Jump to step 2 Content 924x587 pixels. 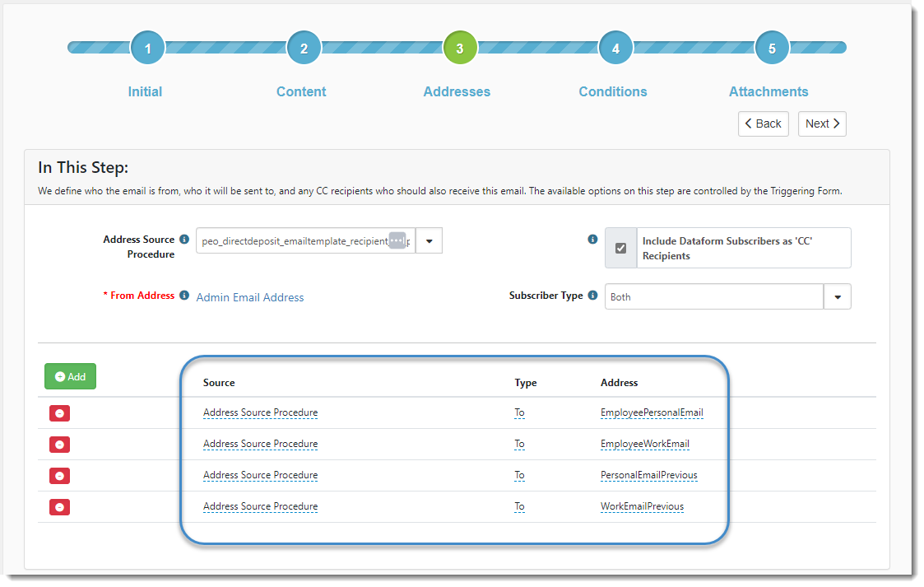(304, 49)
